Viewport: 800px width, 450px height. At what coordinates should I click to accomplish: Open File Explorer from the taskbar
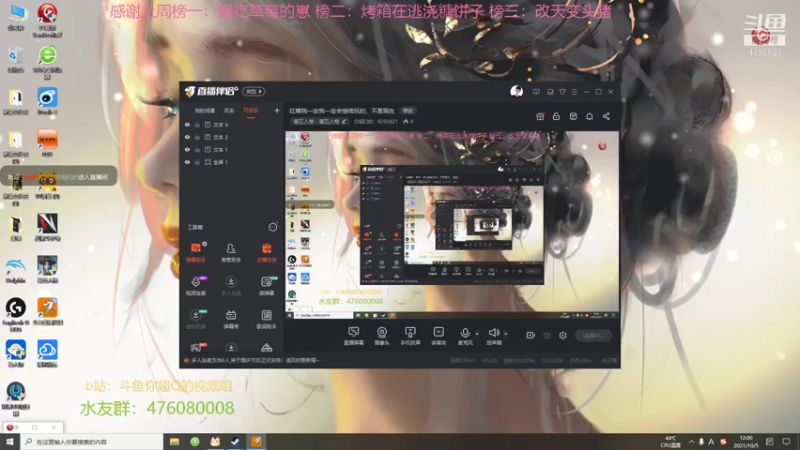click(x=174, y=441)
